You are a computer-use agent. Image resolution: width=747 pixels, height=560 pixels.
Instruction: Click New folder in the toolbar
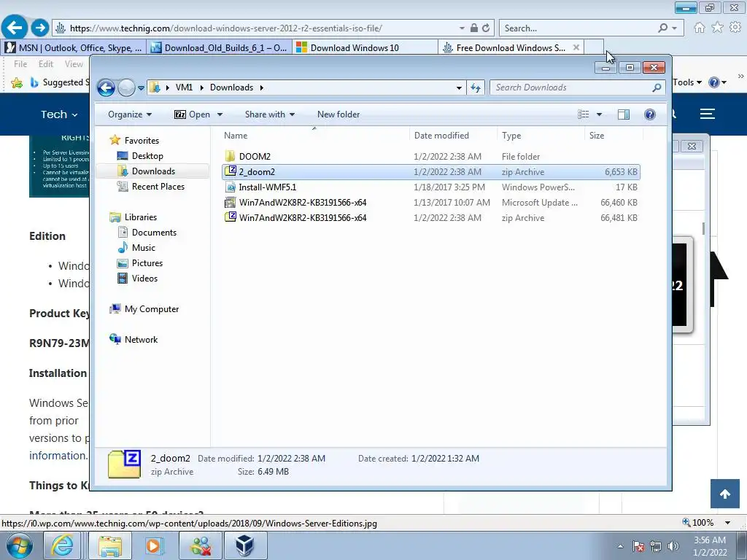point(338,114)
